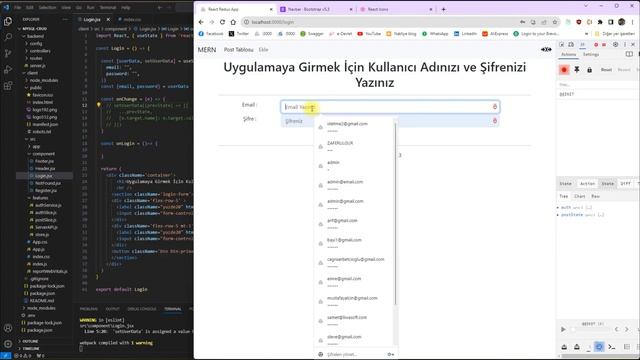This screenshot has height=360, width=640.
Task: Open the Extensions view in VS Code
Action: (8, 86)
